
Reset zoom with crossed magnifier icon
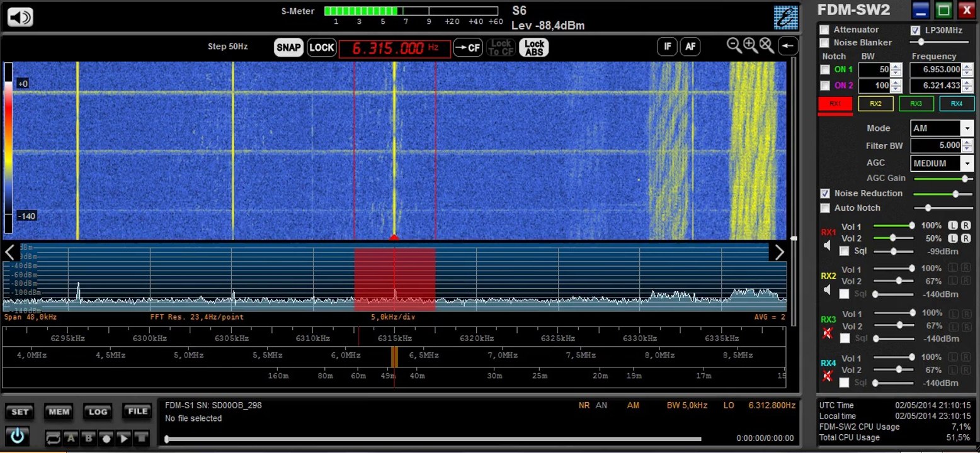[x=766, y=45]
